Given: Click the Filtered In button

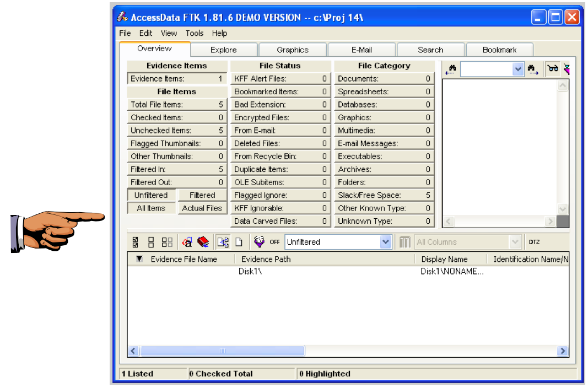Looking at the screenshot, I should coord(177,169).
